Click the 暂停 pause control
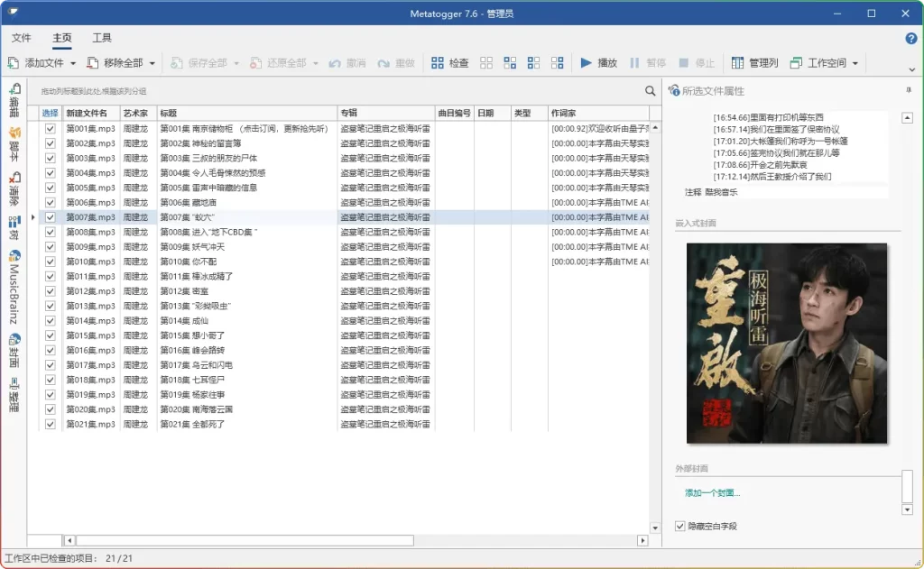 coord(648,62)
